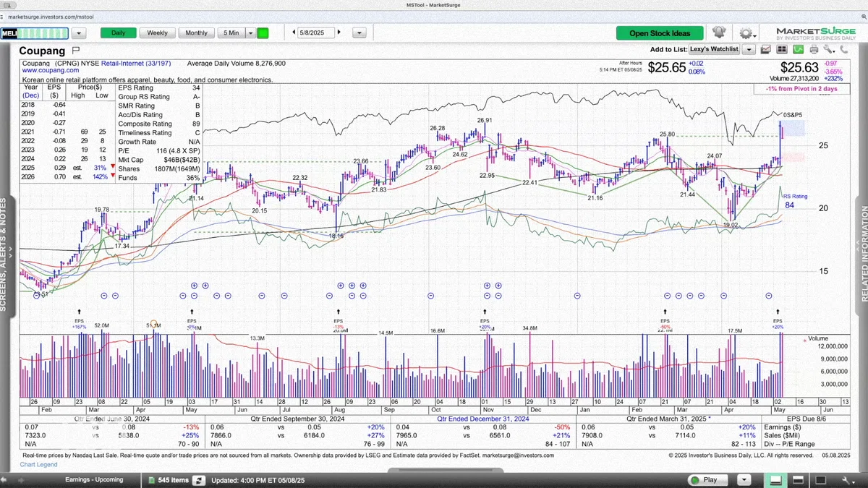Switch to Monthly chart period
The image size is (868, 488).
point(196,33)
